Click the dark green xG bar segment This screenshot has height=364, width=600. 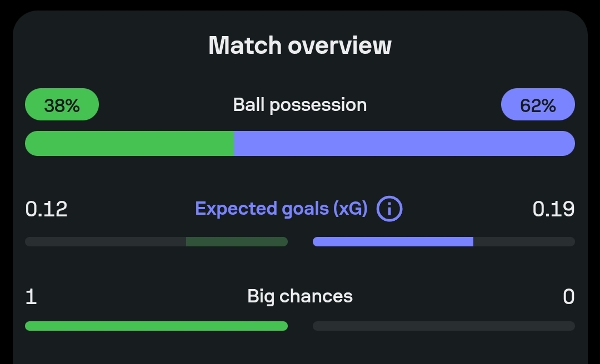click(237, 241)
